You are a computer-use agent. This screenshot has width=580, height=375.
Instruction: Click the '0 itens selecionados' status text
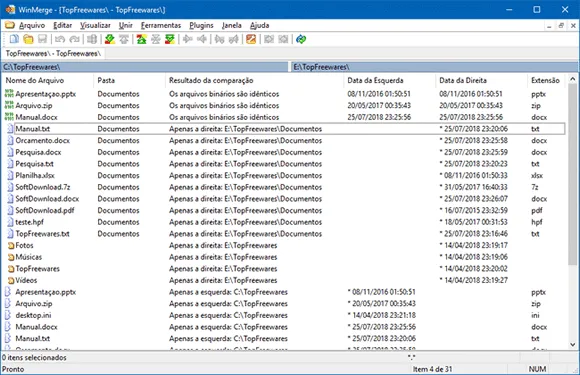tap(34, 358)
